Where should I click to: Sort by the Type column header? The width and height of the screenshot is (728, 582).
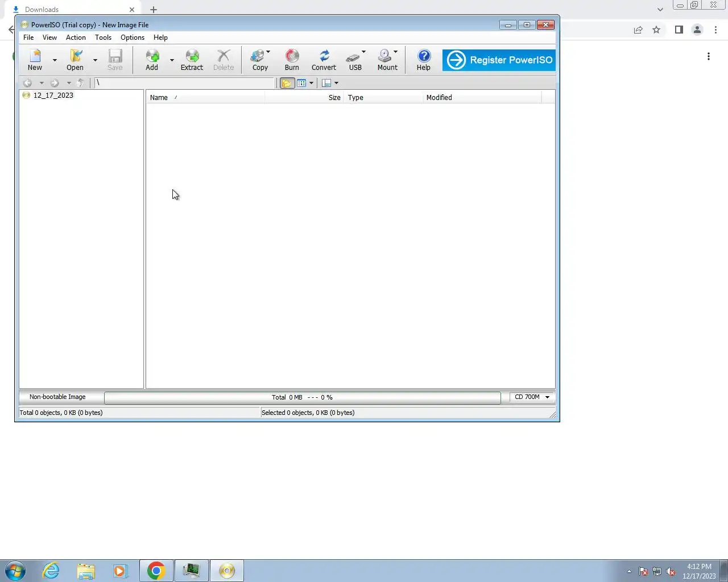pos(383,98)
